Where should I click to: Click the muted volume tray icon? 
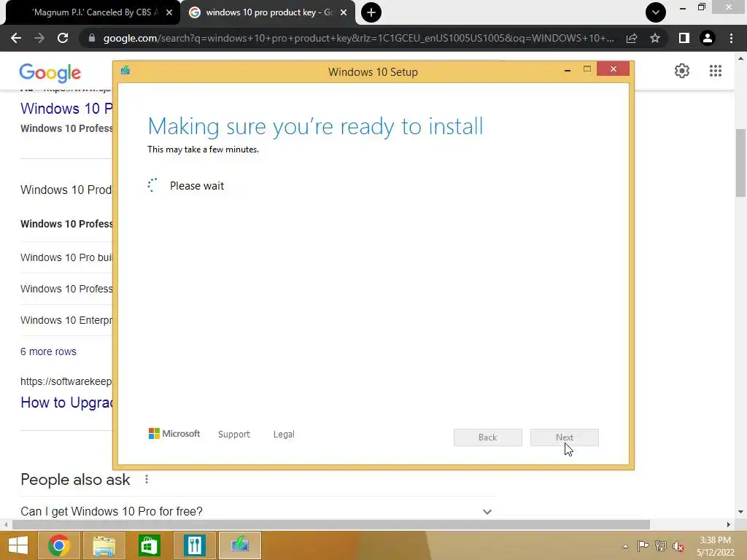click(x=678, y=546)
